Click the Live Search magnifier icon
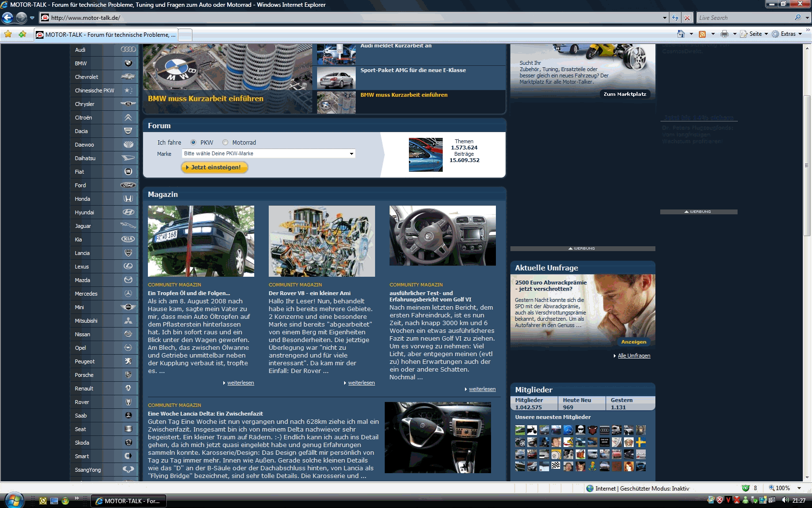The width and height of the screenshot is (812, 508). pyautogui.click(x=797, y=17)
